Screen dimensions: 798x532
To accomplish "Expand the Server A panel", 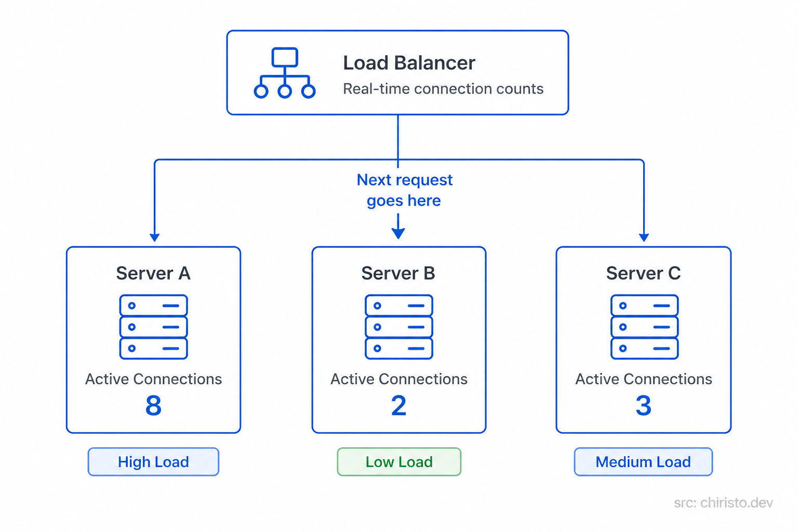I will (153, 339).
